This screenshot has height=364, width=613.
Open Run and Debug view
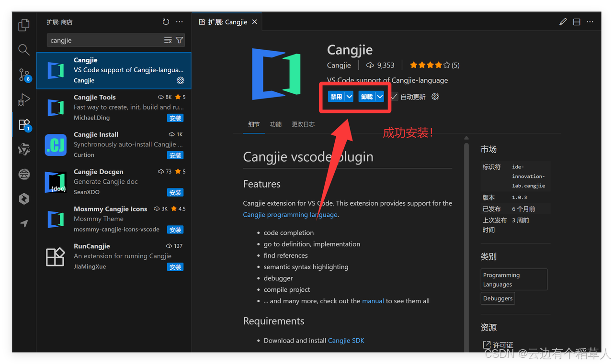click(24, 99)
